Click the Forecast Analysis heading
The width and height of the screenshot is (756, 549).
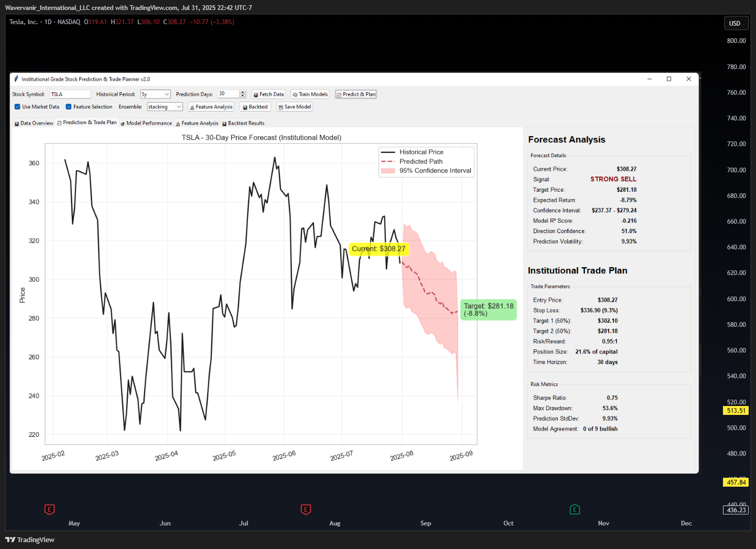567,140
